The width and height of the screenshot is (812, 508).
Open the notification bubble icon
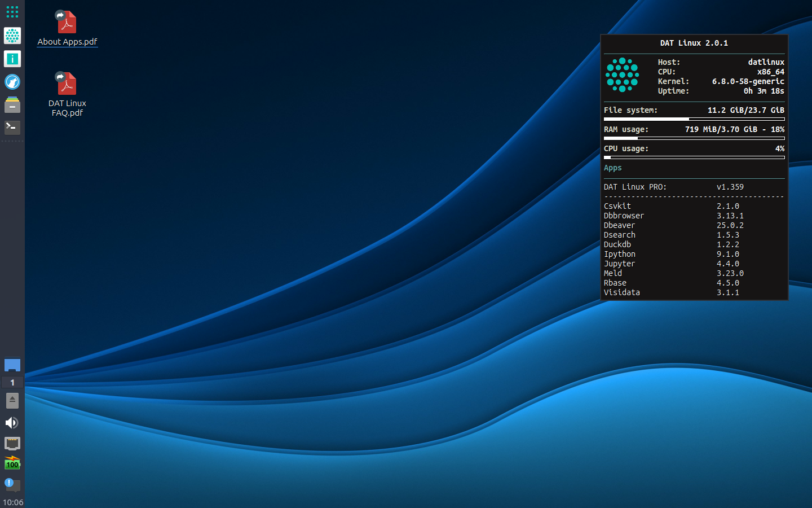12,484
